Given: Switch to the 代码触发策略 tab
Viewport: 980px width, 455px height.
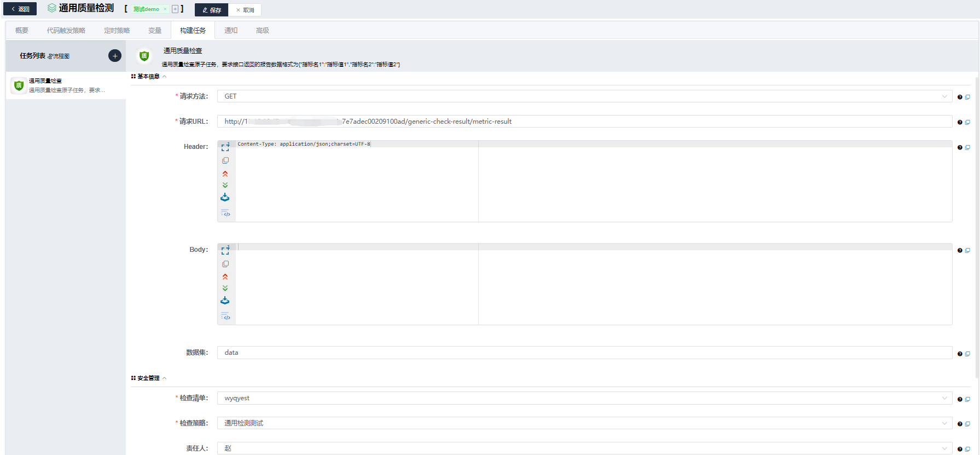Looking at the screenshot, I should pyautogui.click(x=66, y=31).
